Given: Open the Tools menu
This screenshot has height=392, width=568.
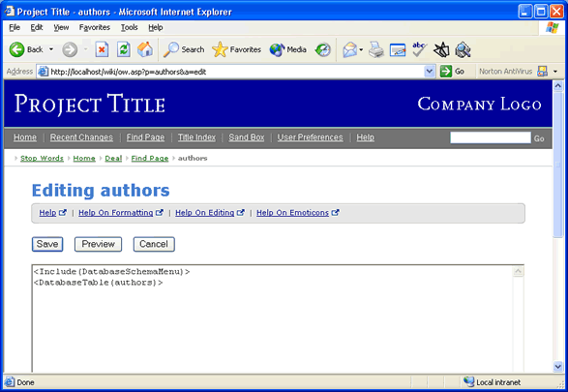Looking at the screenshot, I should tap(129, 27).
